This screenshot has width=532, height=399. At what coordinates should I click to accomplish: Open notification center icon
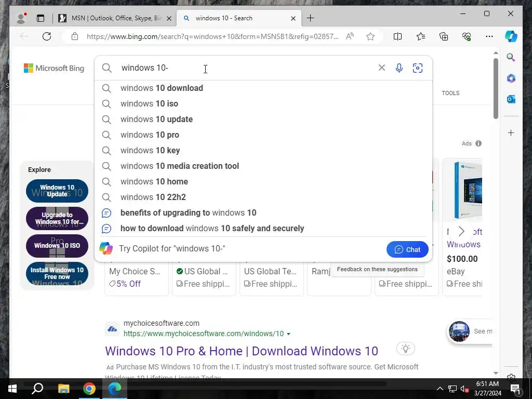(x=515, y=389)
